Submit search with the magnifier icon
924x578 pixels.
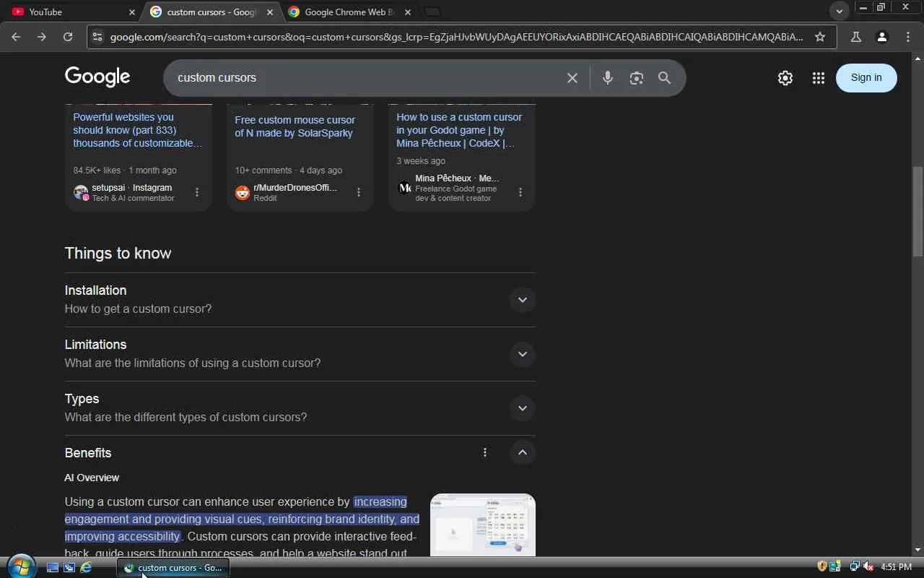(x=664, y=78)
